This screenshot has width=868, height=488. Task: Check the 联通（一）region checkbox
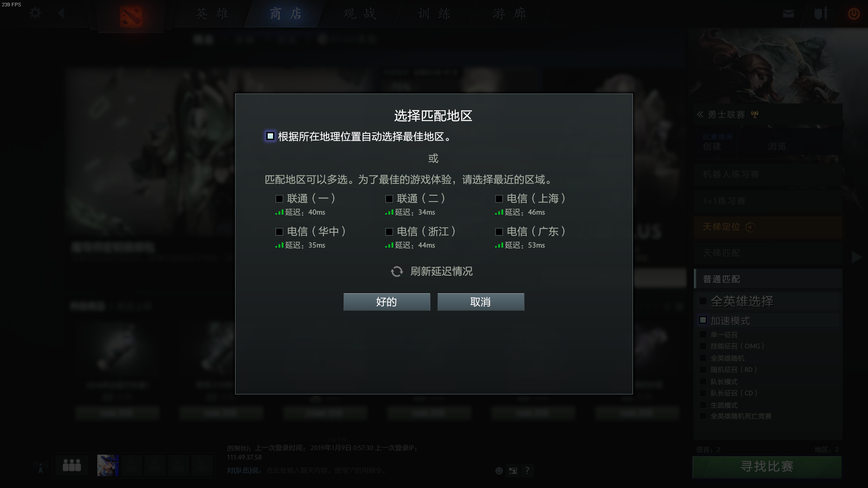(279, 199)
